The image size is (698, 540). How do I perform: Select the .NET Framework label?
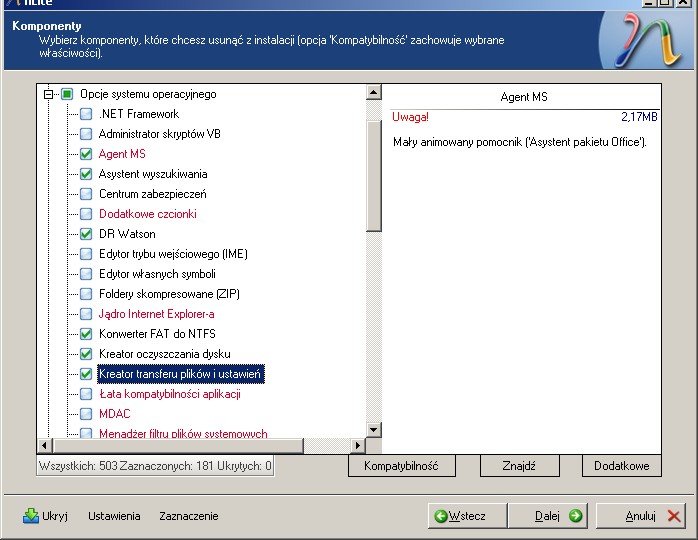139,114
